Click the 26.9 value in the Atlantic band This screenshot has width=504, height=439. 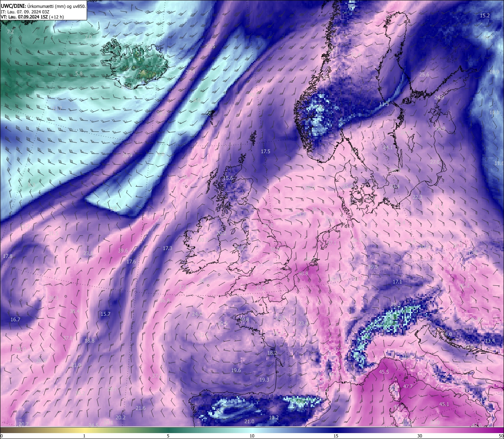127,155
